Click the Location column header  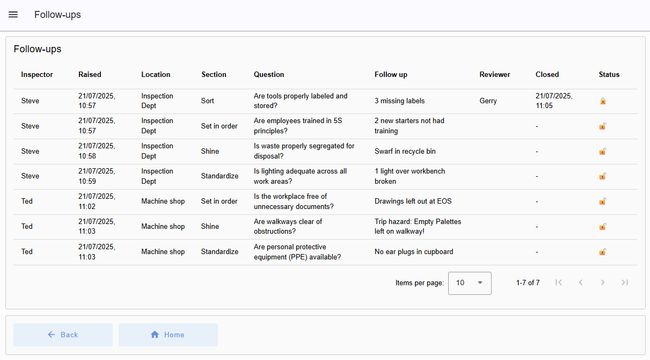(155, 75)
